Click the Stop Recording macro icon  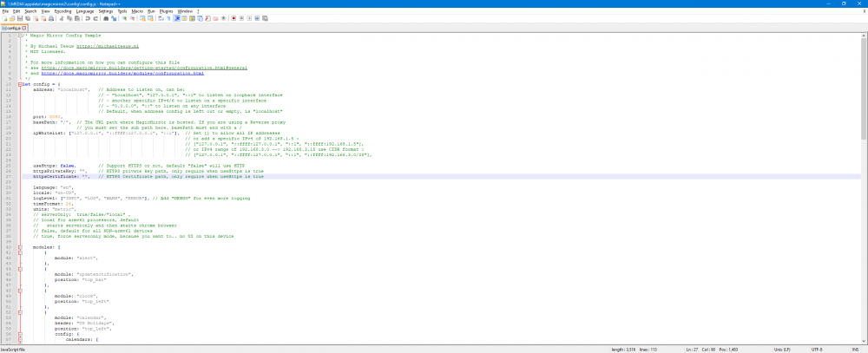point(241,18)
